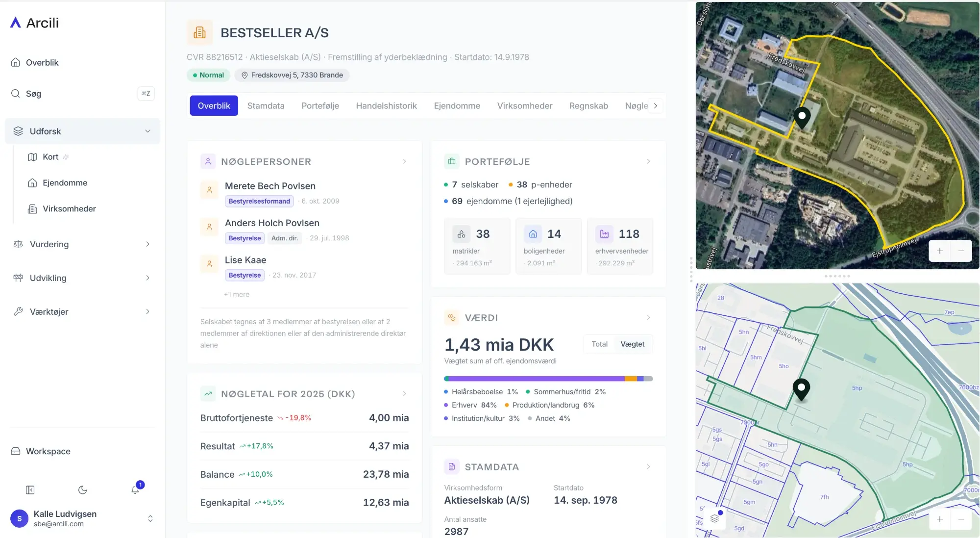Click the Arcili logo
This screenshot has height=538, width=980.
tap(35, 23)
